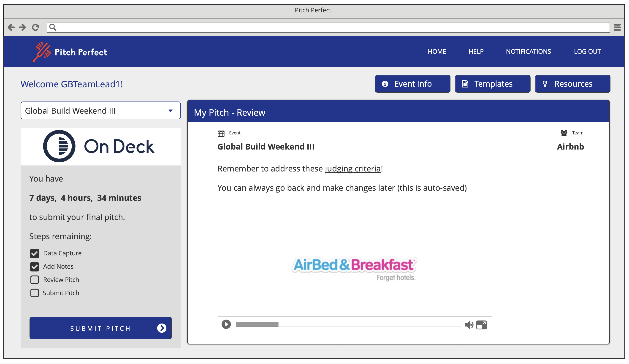Click the video progress bar
Screen dimensions: 629x364
(x=348, y=324)
